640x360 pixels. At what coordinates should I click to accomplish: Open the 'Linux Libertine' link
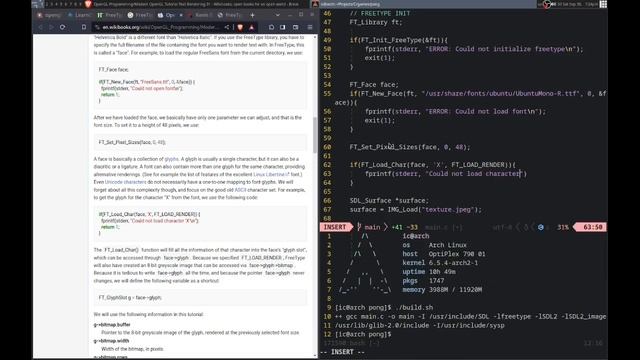(271, 174)
